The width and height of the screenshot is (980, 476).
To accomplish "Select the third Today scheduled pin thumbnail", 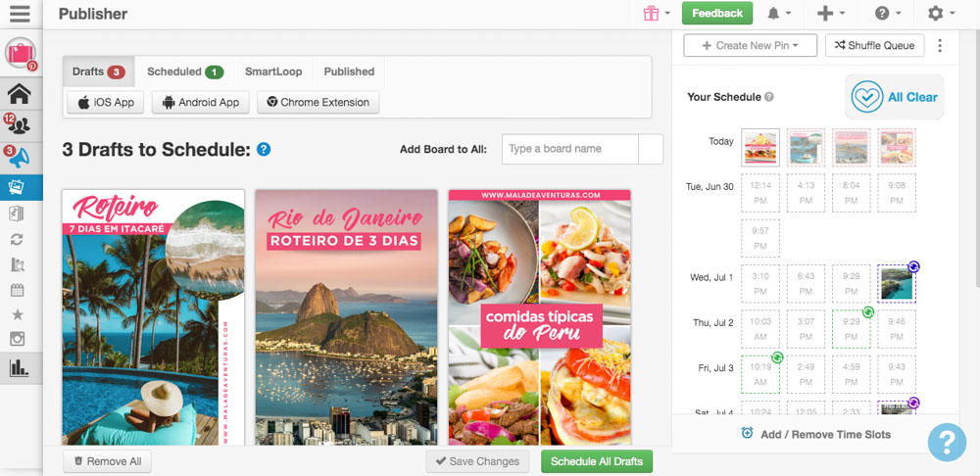I will [x=852, y=148].
